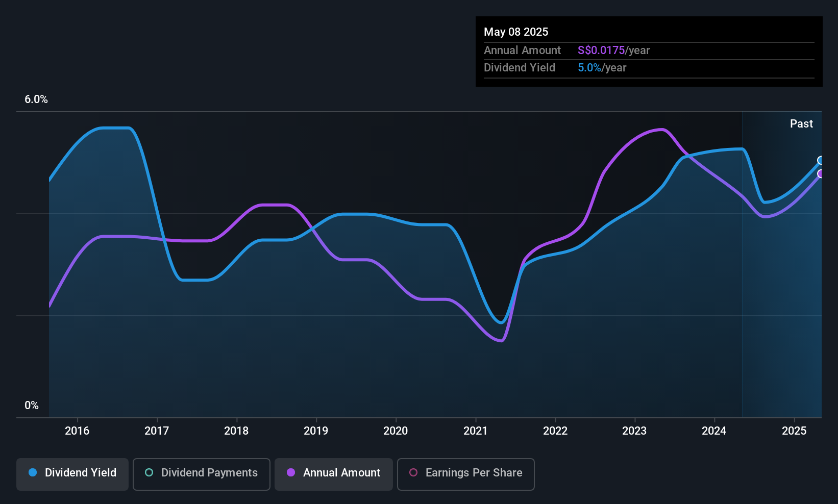
Task: Click the 2025 x-axis label
Action: [x=794, y=431]
